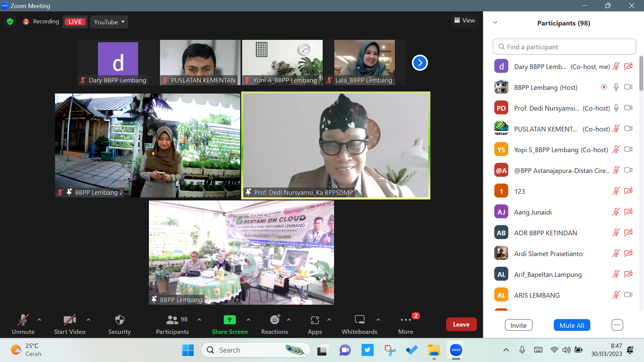Viewport: 644px width, 362px height.
Task: Open the Security shield icon
Action: coord(119,320)
